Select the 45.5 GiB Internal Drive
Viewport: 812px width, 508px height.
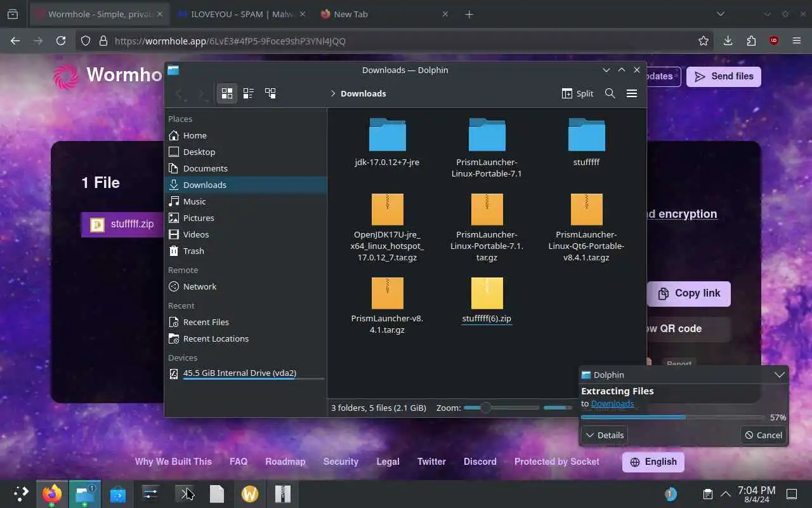[x=246, y=373]
